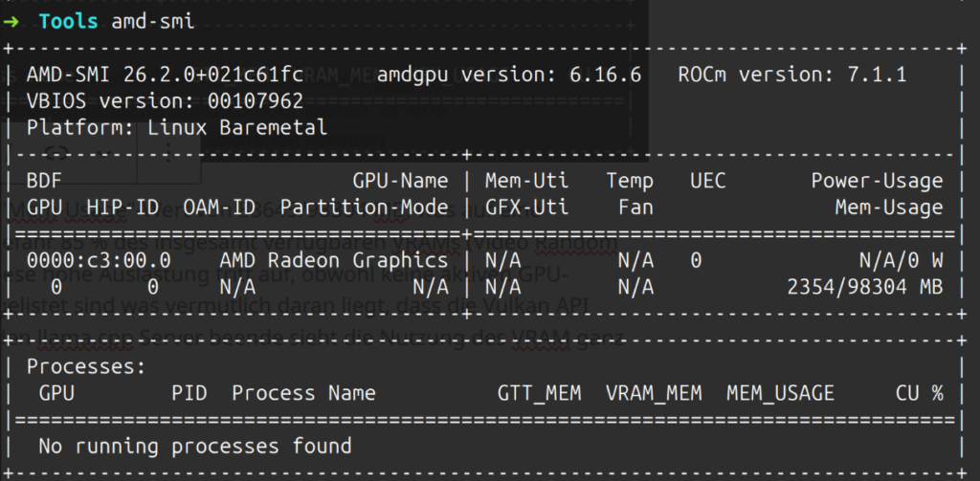Click the Platform: Linux Baremetal line
This screenshot has width=980, height=481.
click(176, 127)
